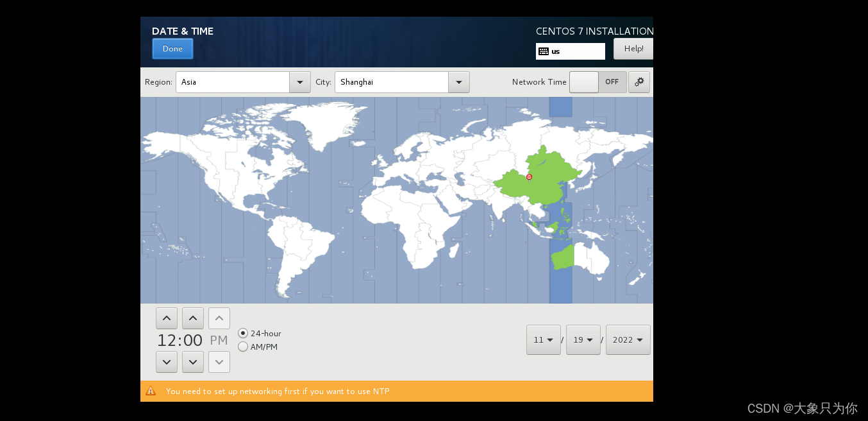Open the Help! button

633,49
